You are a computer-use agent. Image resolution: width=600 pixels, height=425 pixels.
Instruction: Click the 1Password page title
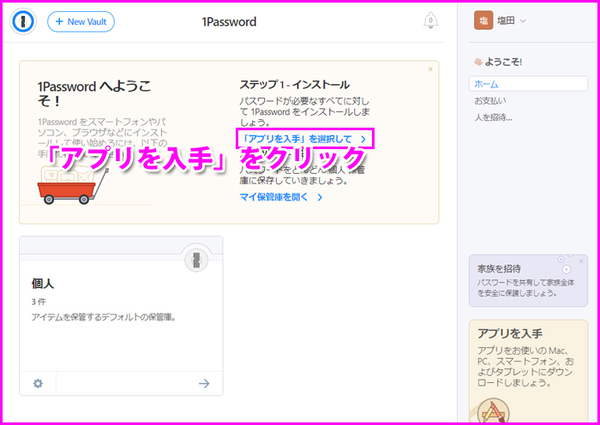pyautogui.click(x=229, y=22)
